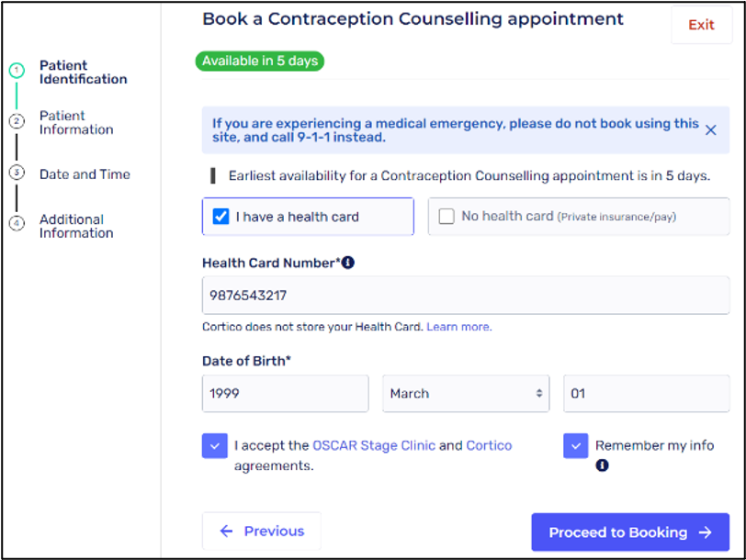Image resolution: width=746 pixels, height=560 pixels.
Task: Click step 3 circle icon in sidebar
Action: pos(17,173)
